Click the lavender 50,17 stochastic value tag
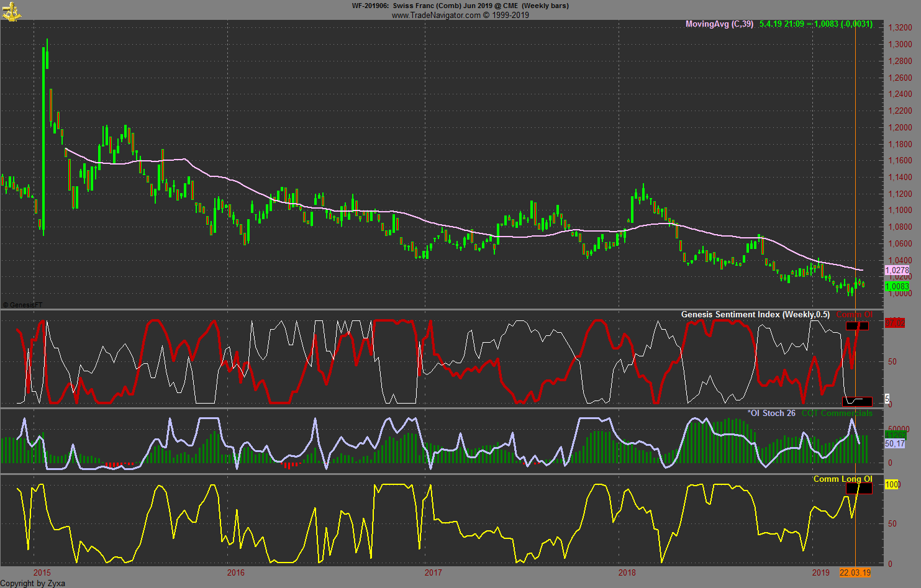Image resolution: width=921 pixels, height=588 pixels. click(x=895, y=443)
